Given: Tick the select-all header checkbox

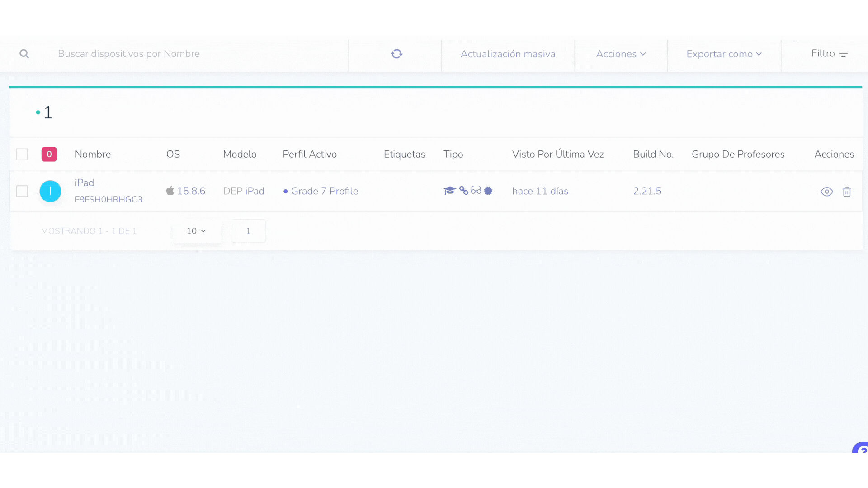Looking at the screenshot, I should [22, 154].
